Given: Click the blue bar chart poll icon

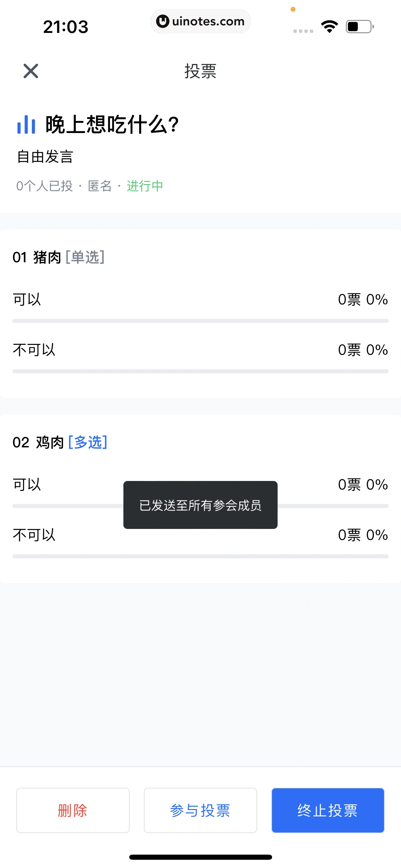Looking at the screenshot, I should coord(26,124).
